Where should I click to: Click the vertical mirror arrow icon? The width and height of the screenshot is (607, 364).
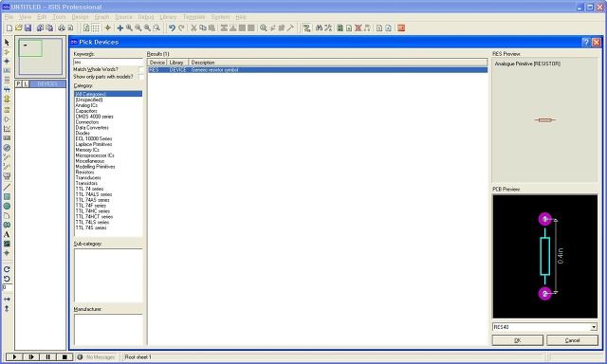tap(7, 308)
